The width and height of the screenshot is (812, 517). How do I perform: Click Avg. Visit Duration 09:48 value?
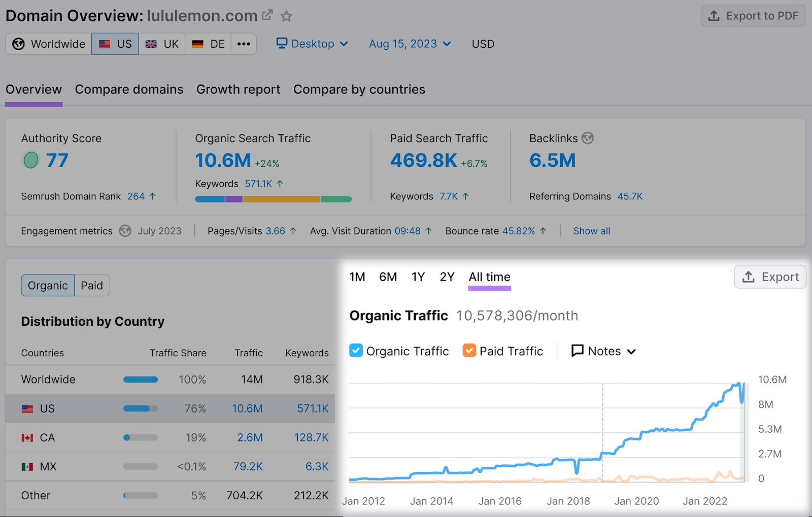coord(408,231)
